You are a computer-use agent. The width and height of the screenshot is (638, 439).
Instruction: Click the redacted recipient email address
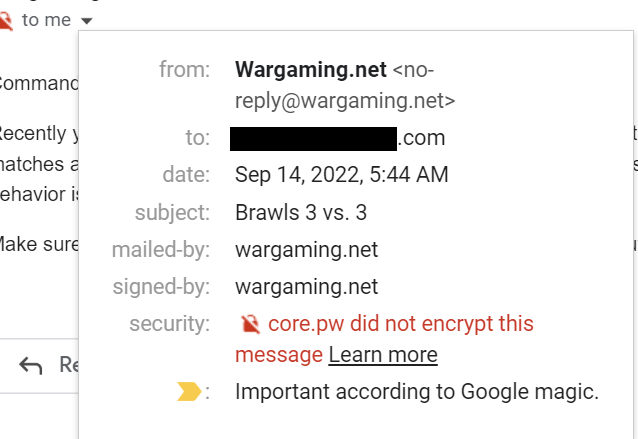(313, 138)
